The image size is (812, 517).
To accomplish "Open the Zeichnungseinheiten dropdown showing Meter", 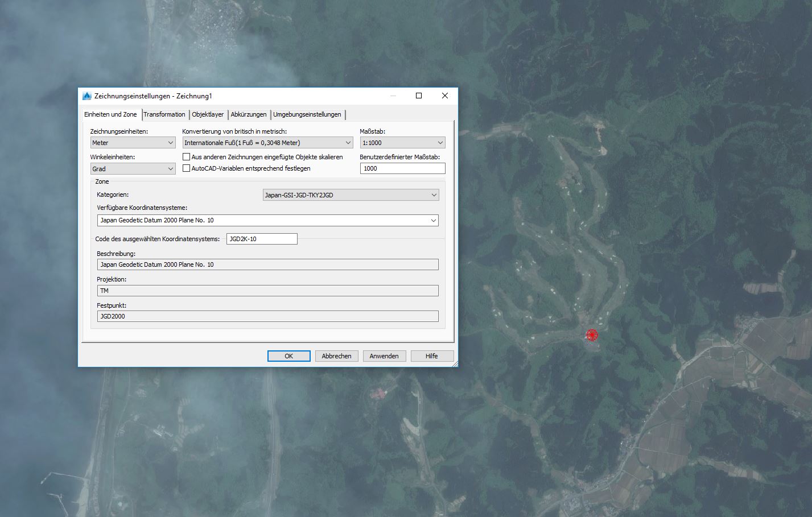I will 133,143.
